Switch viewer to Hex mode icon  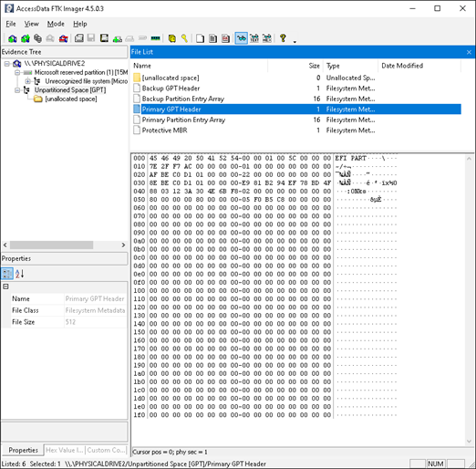(267, 38)
